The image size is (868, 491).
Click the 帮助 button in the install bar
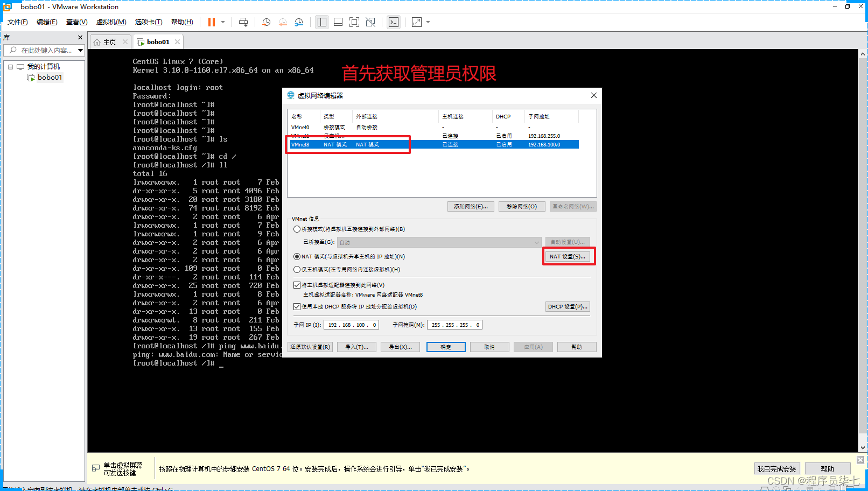(828, 469)
